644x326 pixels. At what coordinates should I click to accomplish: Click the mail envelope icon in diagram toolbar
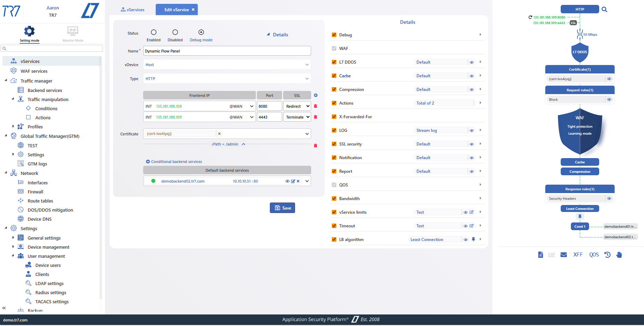563,255
